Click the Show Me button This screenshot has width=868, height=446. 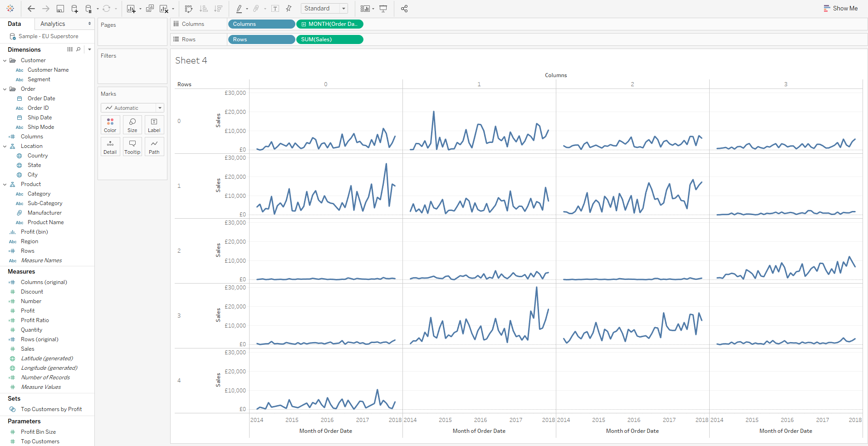840,8
